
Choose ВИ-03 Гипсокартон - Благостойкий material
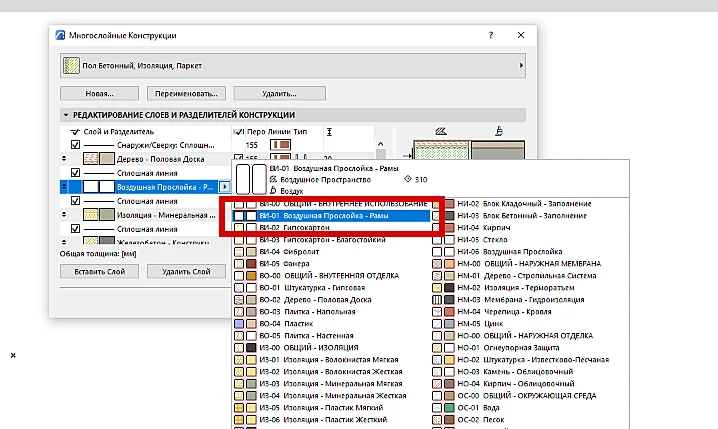click(332, 239)
